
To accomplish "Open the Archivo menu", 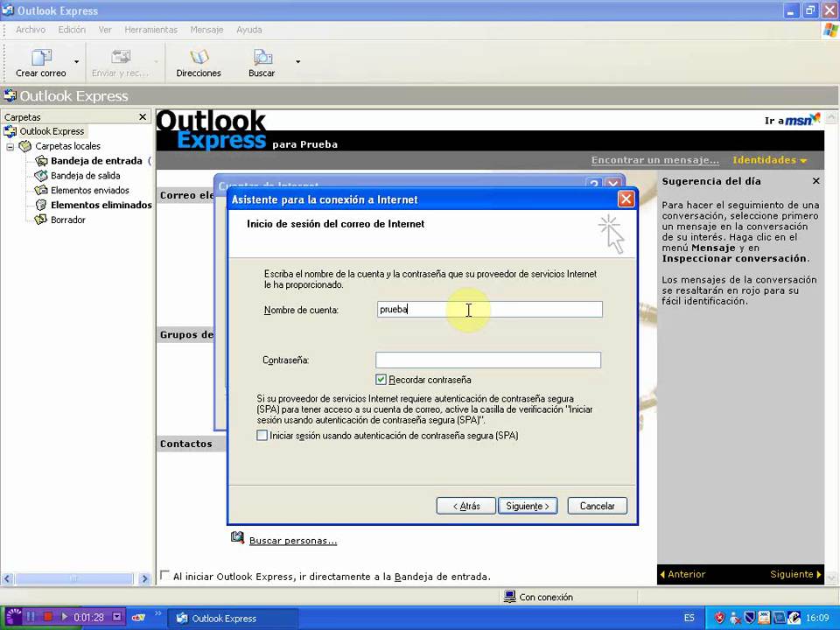I will click(31, 30).
